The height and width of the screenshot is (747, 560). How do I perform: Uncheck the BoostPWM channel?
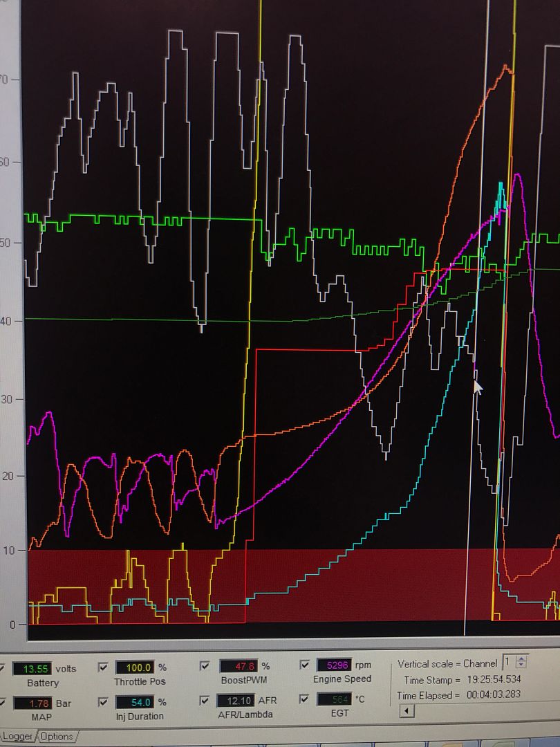pos(205,666)
